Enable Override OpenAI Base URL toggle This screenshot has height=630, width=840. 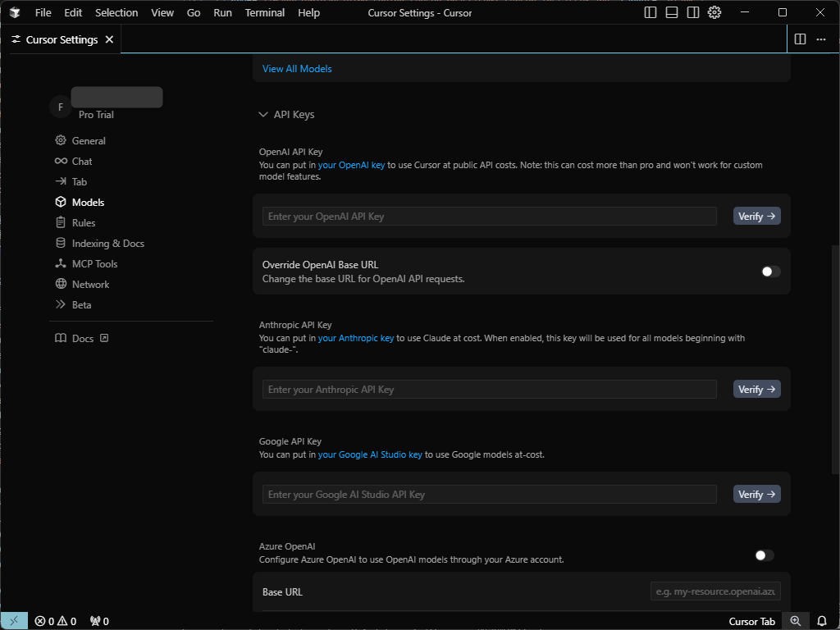tap(769, 272)
